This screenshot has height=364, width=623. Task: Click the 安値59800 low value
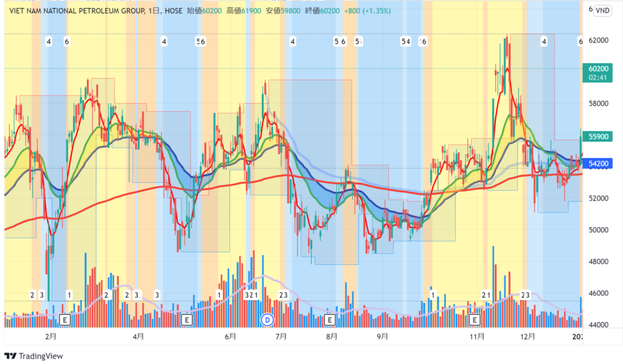tap(283, 11)
